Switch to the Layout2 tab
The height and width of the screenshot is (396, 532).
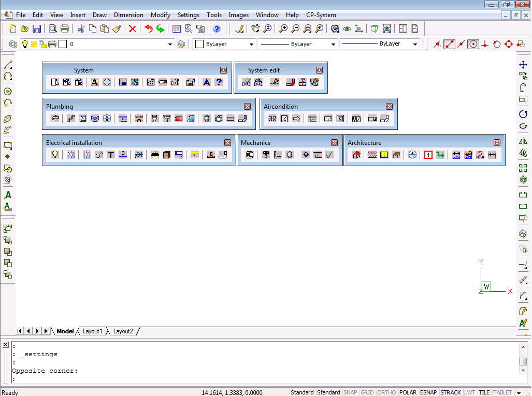point(123,331)
